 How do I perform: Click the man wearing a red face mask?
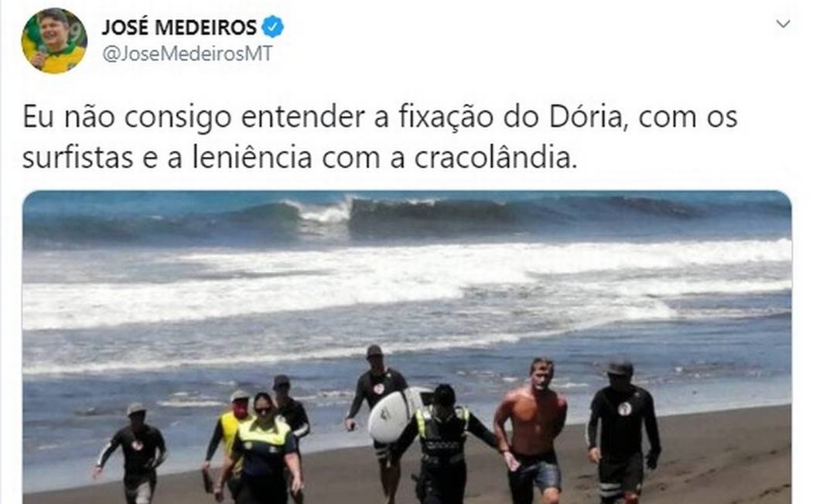(229, 439)
